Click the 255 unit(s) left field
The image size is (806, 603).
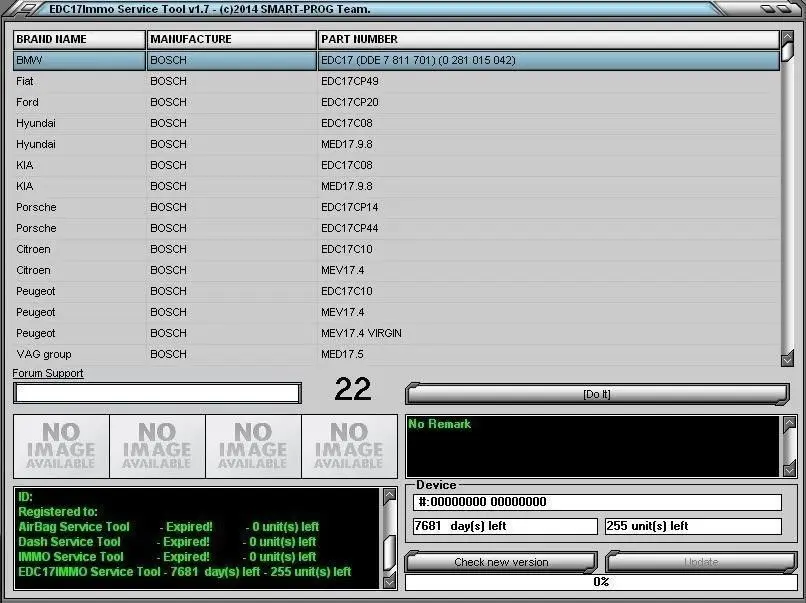pos(693,526)
